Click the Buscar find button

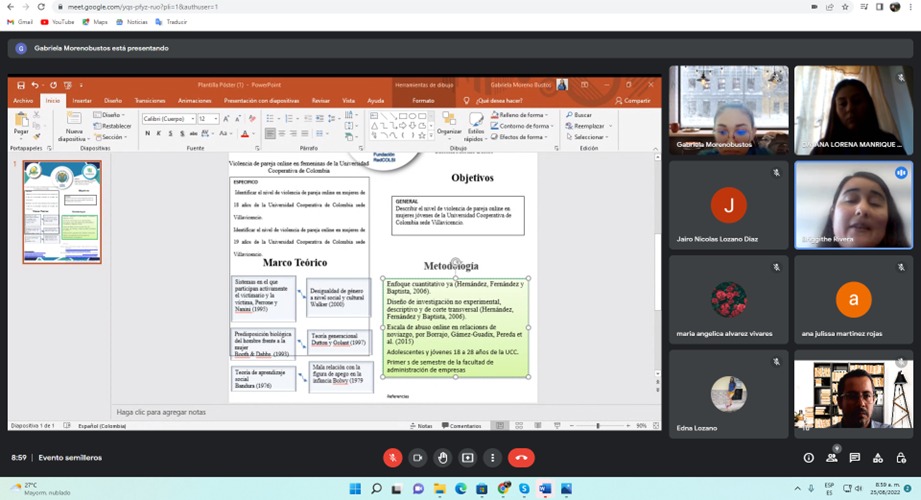[579, 115]
